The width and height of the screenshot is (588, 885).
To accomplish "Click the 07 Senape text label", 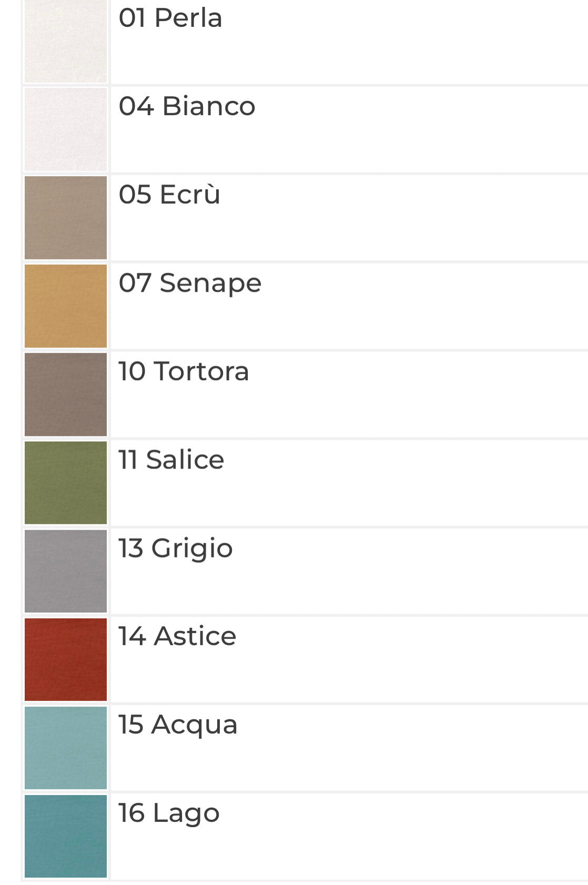I will [x=190, y=284].
